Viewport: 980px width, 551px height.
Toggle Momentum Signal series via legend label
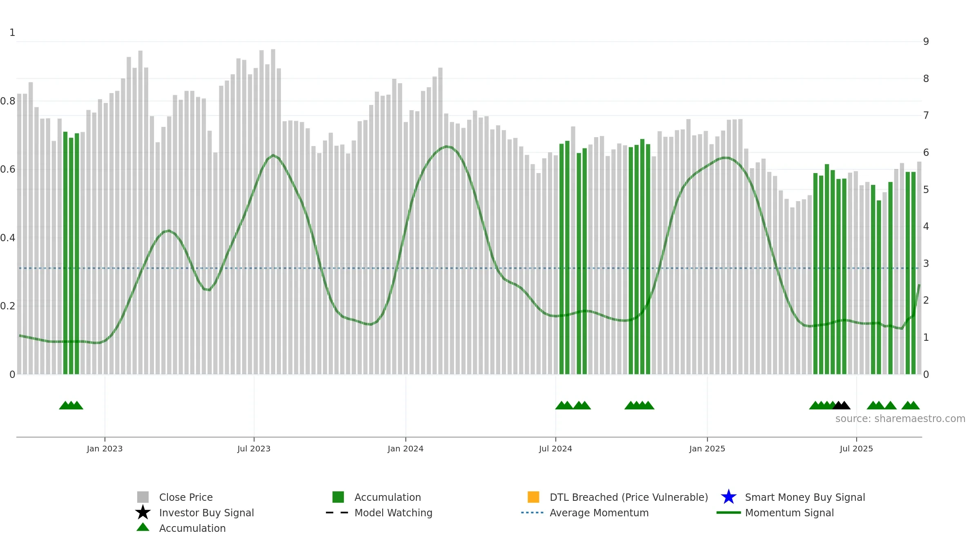(789, 513)
